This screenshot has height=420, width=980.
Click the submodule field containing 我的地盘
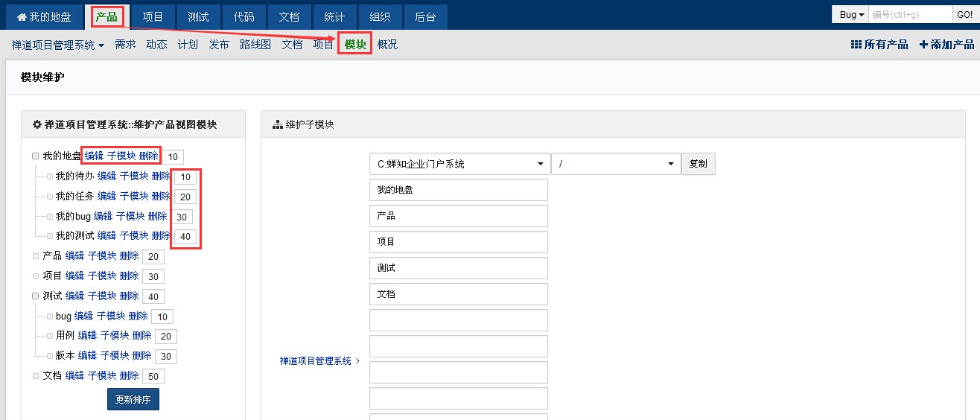pyautogui.click(x=459, y=190)
